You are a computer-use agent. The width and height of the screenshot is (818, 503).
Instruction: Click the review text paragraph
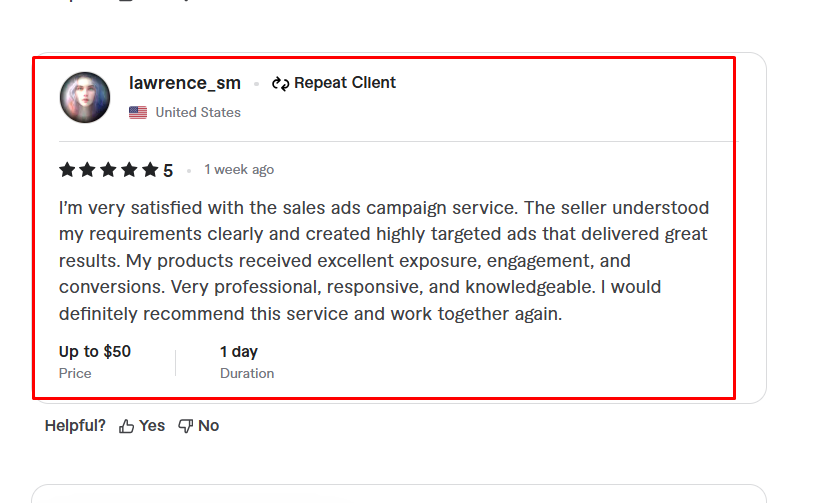click(383, 261)
